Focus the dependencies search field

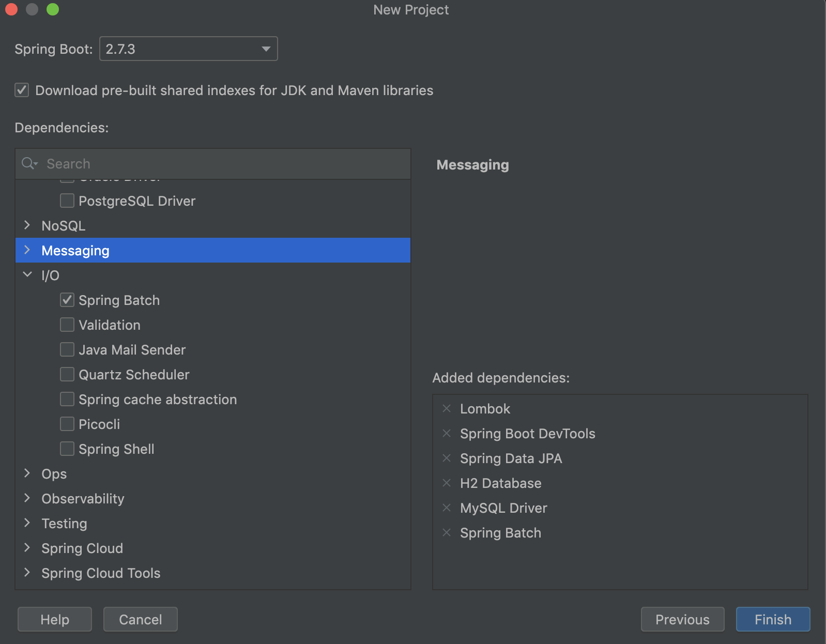click(213, 164)
